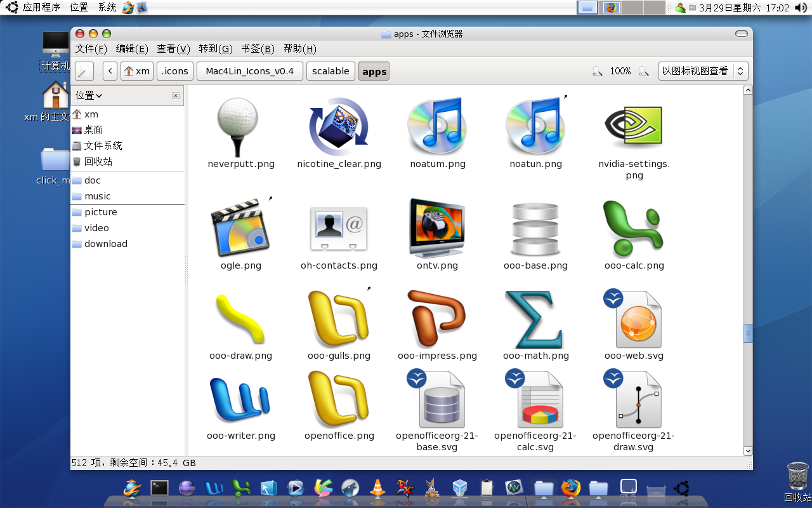Select the ooo-gulls.png icon

pyautogui.click(x=339, y=319)
